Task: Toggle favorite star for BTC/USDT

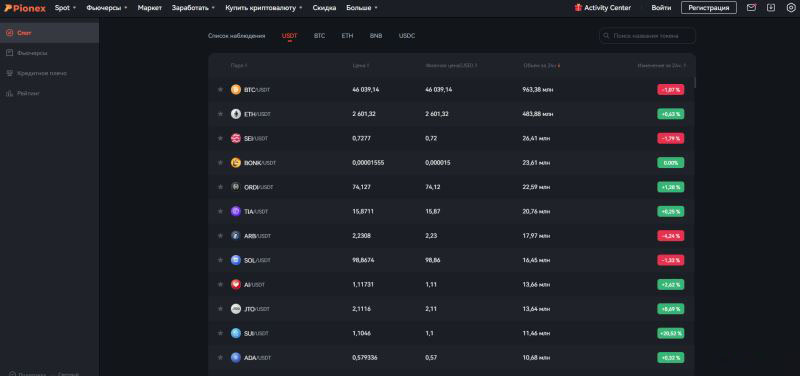Action: coord(220,90)
